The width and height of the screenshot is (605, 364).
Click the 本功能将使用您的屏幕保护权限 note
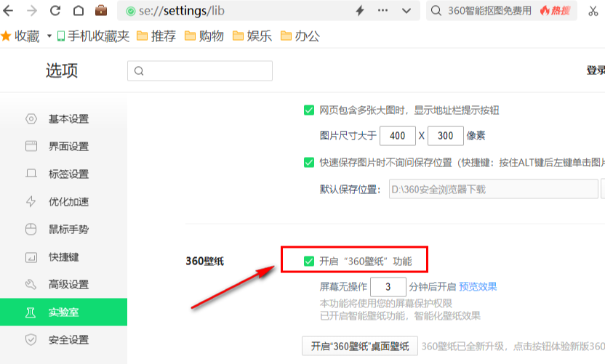tap(386, 304)
